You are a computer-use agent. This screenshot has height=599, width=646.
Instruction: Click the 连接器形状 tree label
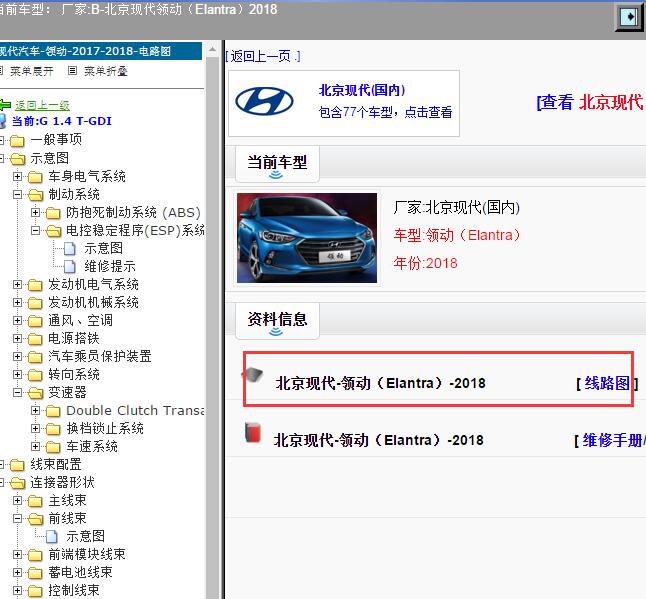click(62, 483)
